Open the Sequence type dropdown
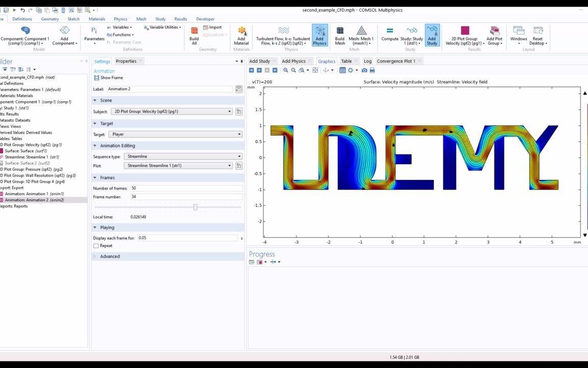588x368 pixels. tap(183, 156)
